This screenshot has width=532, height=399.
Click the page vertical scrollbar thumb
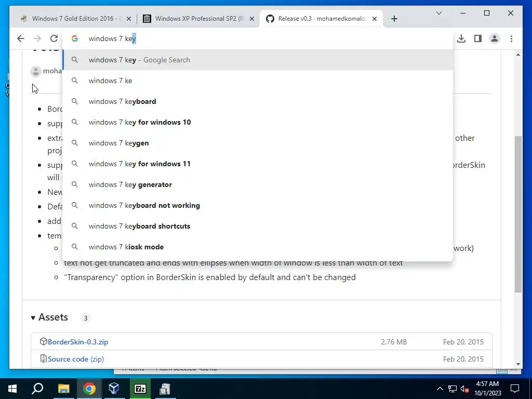[x=518, y=214]
